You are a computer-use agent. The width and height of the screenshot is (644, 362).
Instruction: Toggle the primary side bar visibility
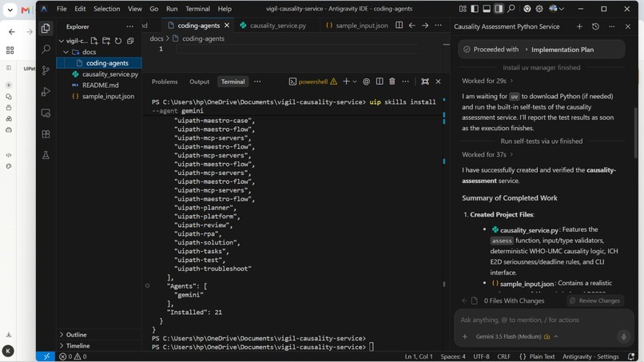pos(475,9)
